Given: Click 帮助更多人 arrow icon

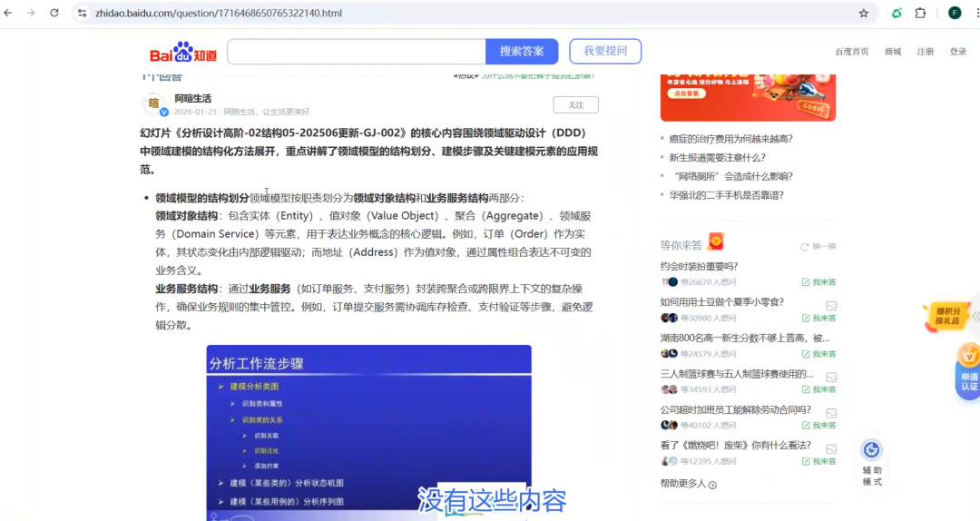Looking at the screenshot, I should click(712, 485).
